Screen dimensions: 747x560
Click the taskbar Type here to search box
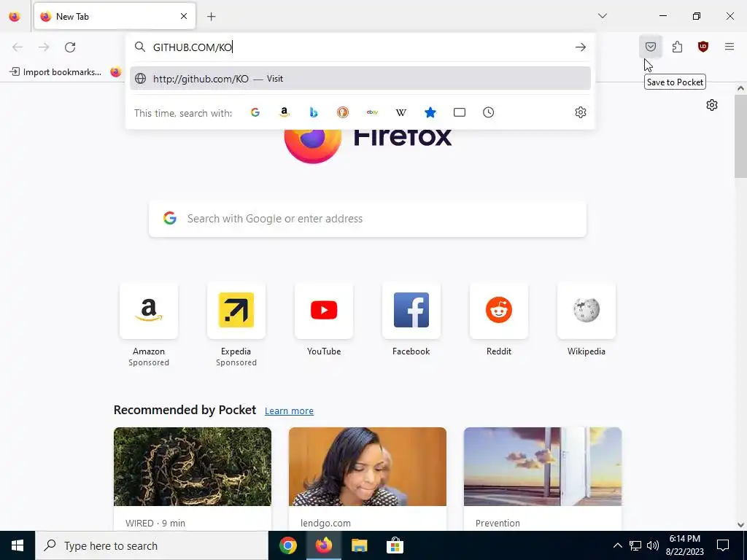(152, 545)
